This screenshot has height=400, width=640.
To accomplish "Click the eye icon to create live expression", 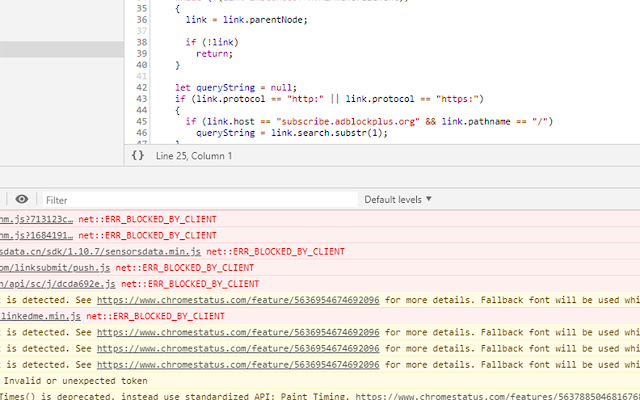I will (22, 200).
